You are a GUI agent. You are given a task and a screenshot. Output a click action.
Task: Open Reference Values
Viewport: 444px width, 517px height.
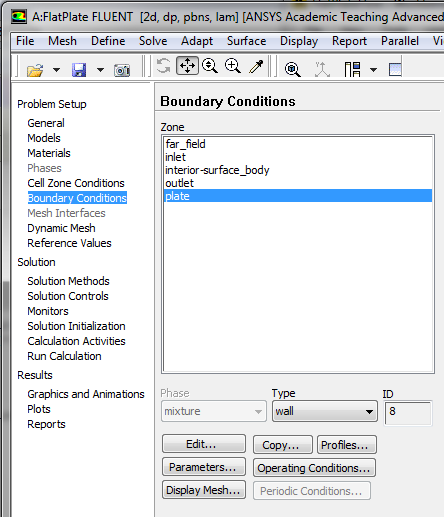(x=69, y=243)
